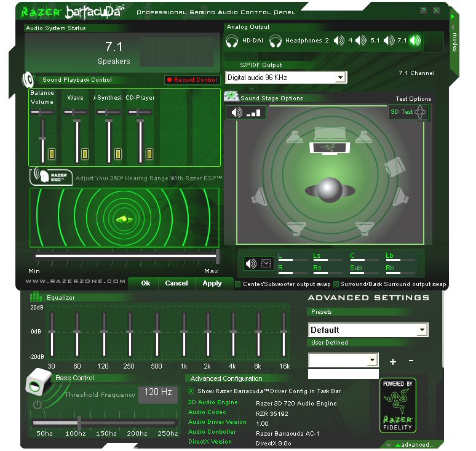Click the 120 Hz threshold frequency display
Viewport: 476px width, 451px height.
click(x=158, y=395)
